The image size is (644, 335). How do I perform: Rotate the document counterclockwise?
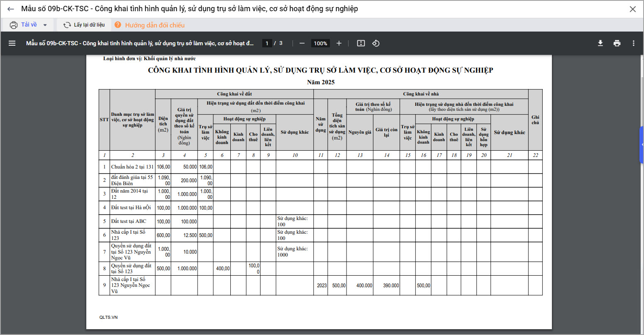click(x=376, y=43)
